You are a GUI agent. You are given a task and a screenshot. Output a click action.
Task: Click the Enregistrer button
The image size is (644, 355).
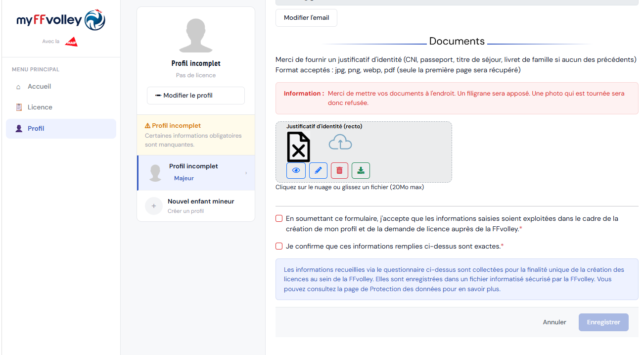(603, 322)
